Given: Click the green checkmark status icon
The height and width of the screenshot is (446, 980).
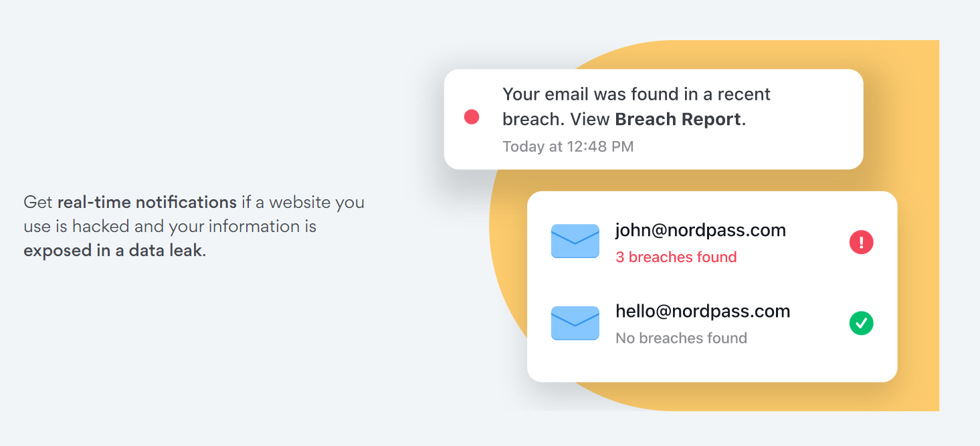Looking at the screenshot, I should coord(862,324).
